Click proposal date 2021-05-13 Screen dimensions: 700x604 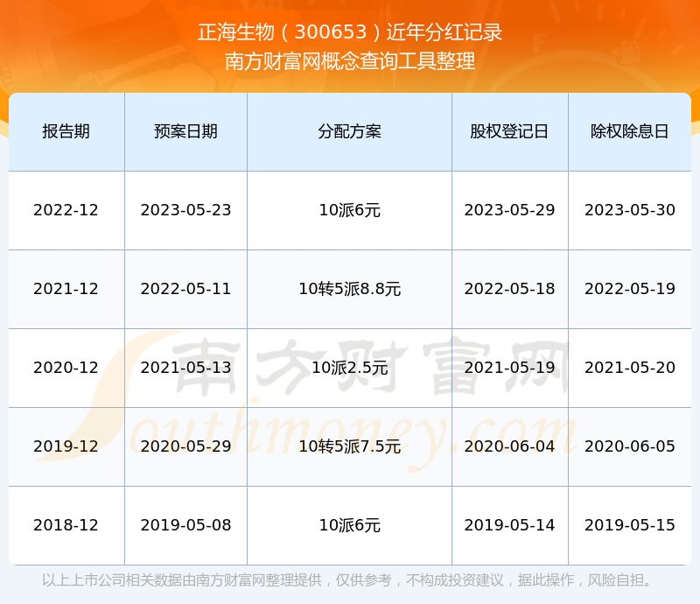(185, 368)
